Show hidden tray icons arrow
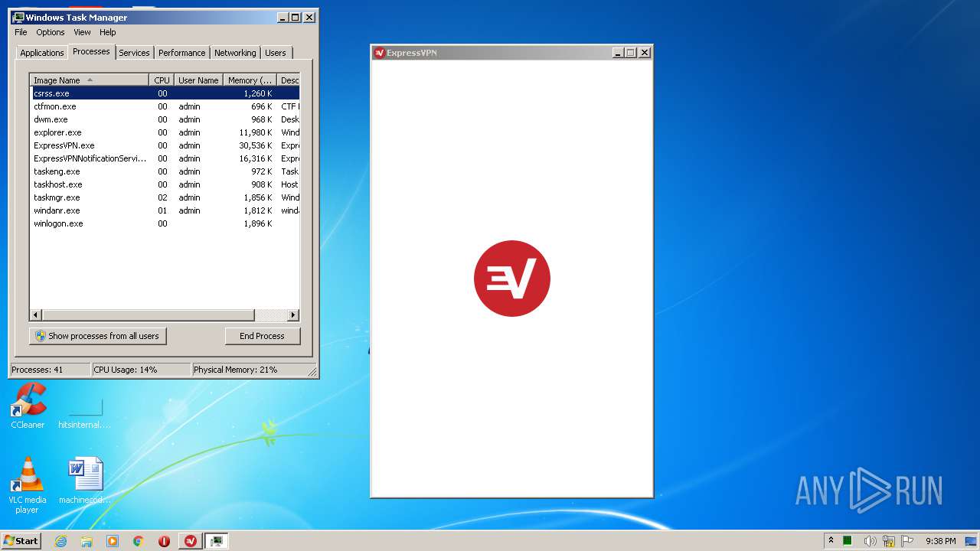 click(831, 540)
